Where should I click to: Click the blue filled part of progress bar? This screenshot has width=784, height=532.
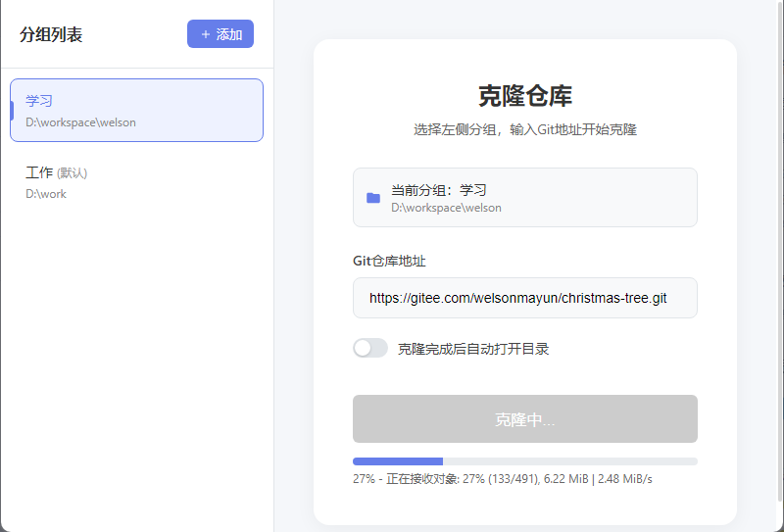pos(397,460)
